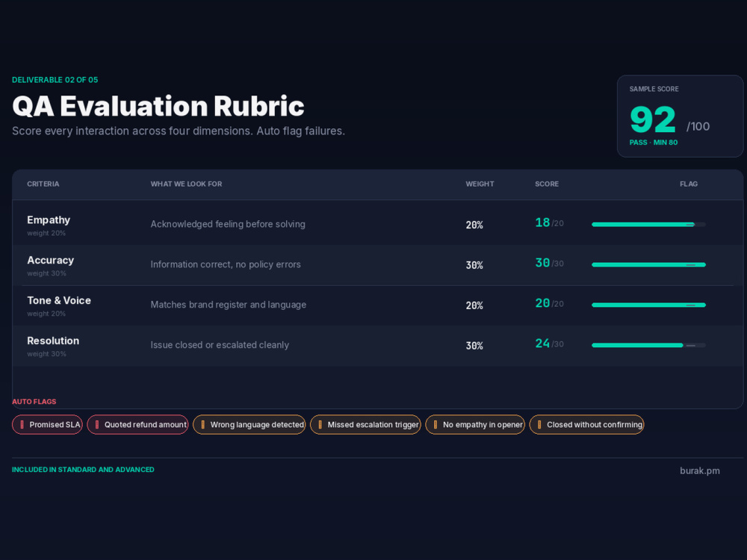Select the Resolution criteria name
Viewport: 747px width, 560px height.
tap(53, 341)
